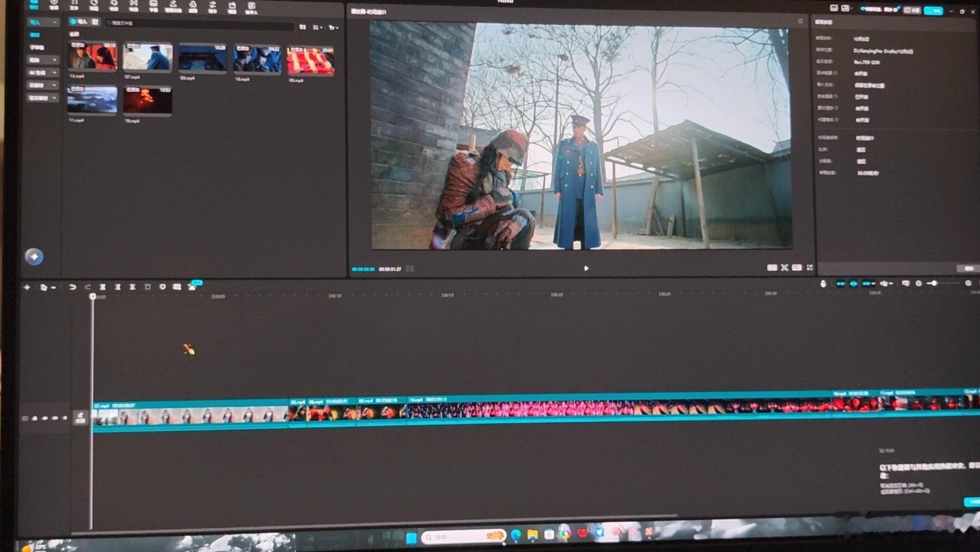The height and width of the screenshot is (552, 980).
Task: Open the Windows Start menu
Action: 411,538
